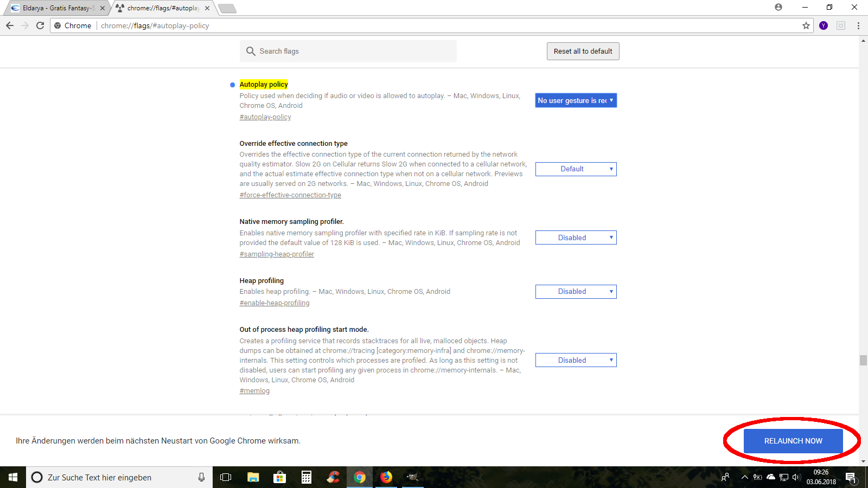The image size is (868, 488).
Task: Open Microsoft Store from the taskbar
Action: [x=279, y=477]
